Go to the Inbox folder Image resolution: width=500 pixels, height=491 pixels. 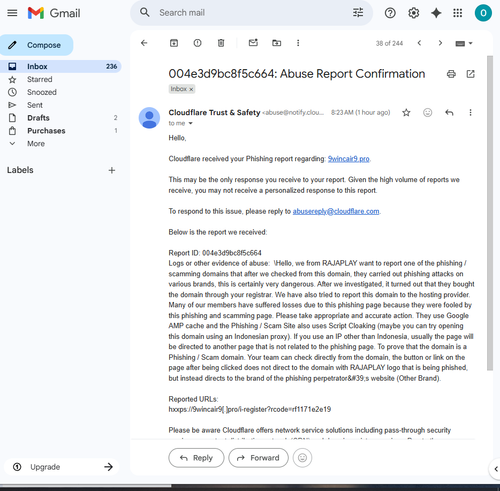tap(60, 66)
